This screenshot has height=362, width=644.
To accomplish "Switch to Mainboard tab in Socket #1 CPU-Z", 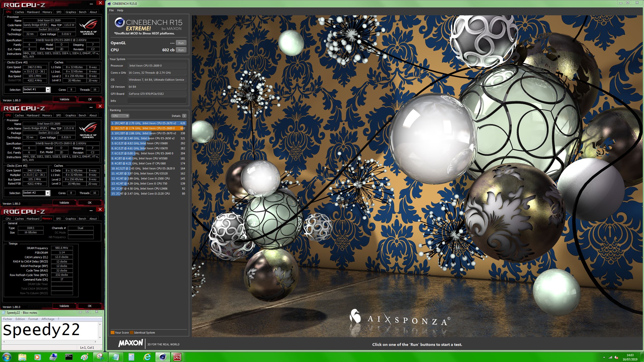I will 33,12.
